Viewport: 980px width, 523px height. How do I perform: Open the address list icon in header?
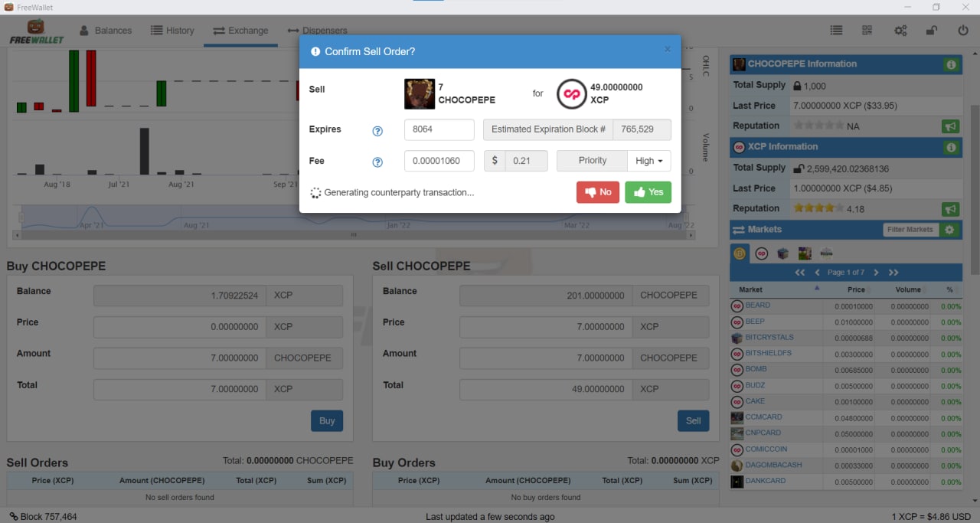pos(836,31)
